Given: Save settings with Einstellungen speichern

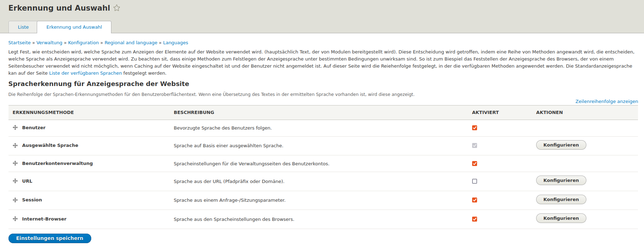Looking at the screenshot, I should click(50, 238).
